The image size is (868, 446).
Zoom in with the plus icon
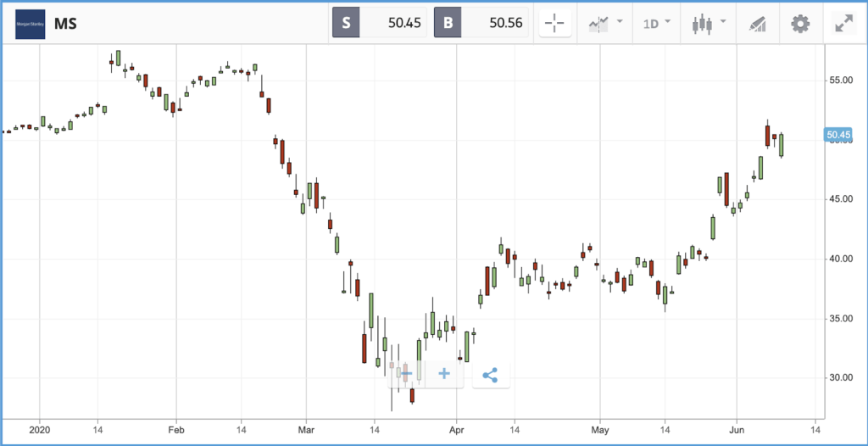444,374
